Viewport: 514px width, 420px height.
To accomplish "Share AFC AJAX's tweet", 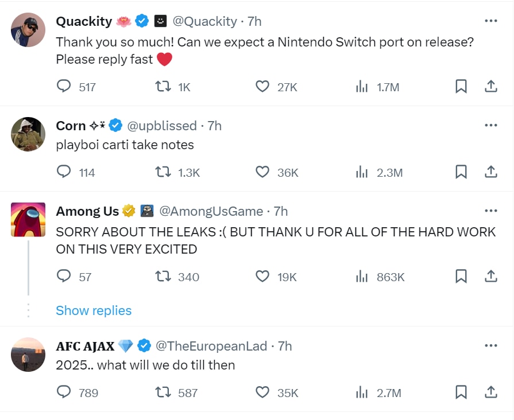I will [x=490, y=392].
